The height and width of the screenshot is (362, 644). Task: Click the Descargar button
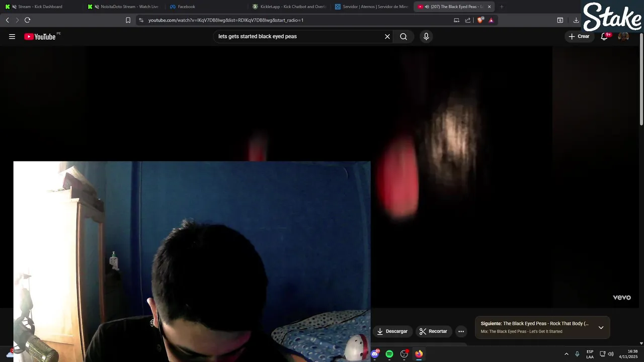click(392, 331)
